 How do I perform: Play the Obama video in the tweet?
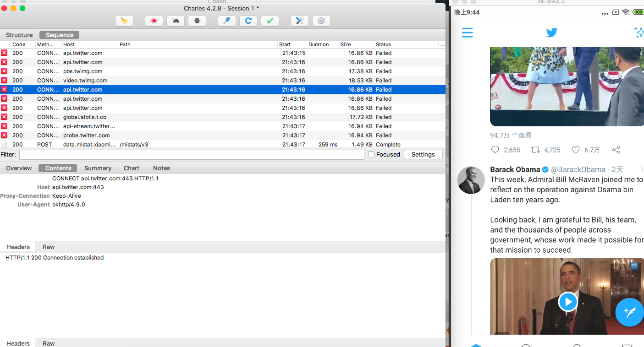[568, 302]
